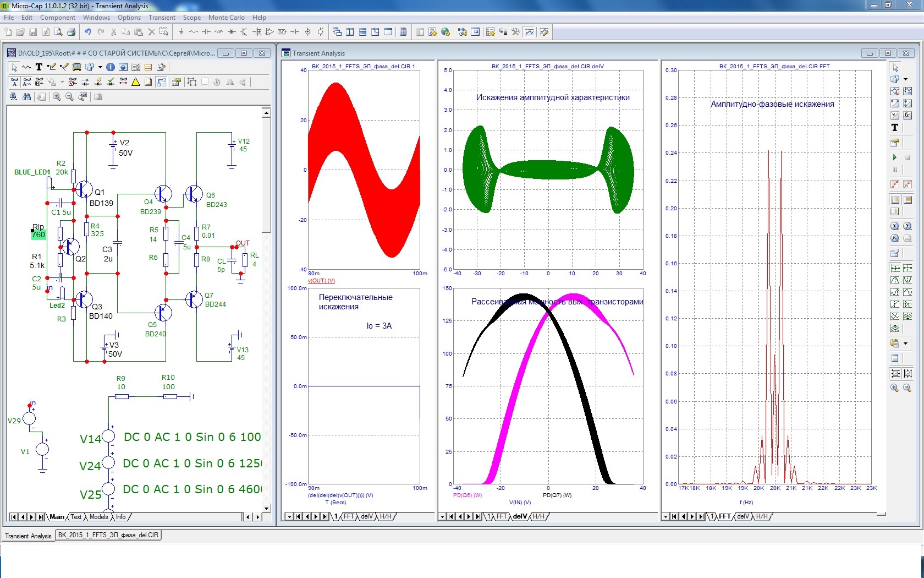Screen dimensions: 924x578
Task: Switch to the Models page tab in schematic
Action: click(98, 517)
